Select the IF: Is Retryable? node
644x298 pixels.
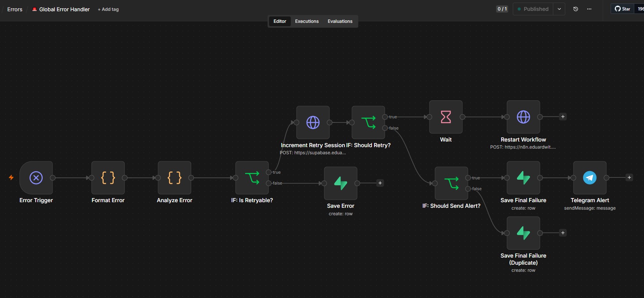point(252,178)
